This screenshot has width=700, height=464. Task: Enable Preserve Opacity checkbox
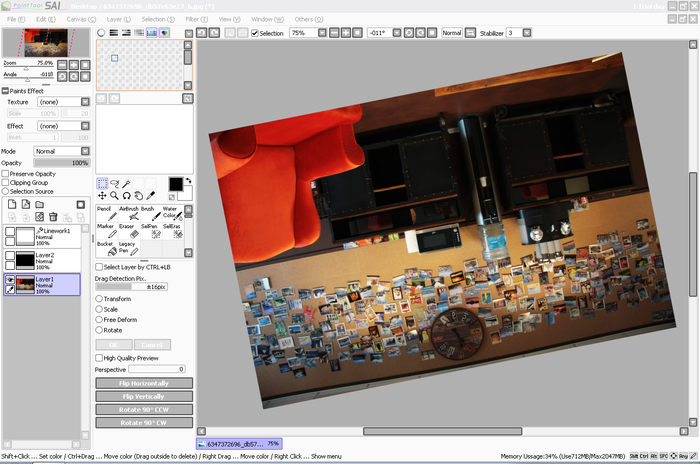pyautogui.click(x=5, y=174)
